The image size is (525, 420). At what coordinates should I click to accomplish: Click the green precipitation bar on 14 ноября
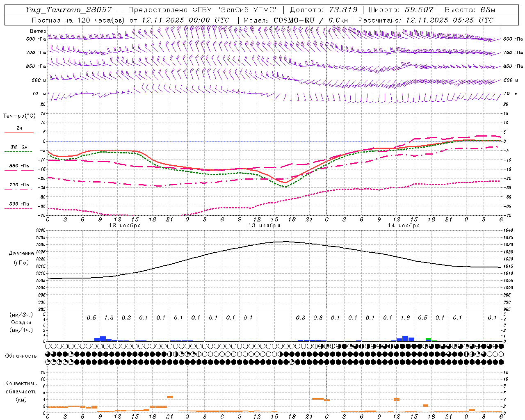428,339
